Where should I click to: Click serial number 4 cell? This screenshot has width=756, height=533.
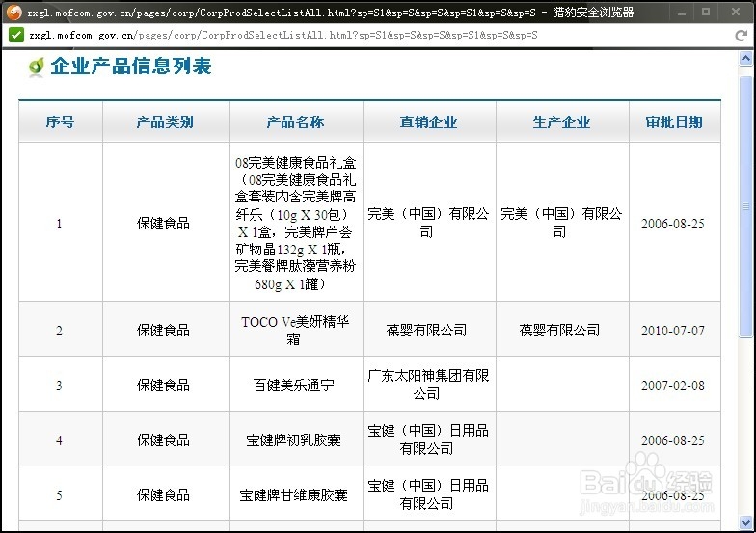click(60, 440)
